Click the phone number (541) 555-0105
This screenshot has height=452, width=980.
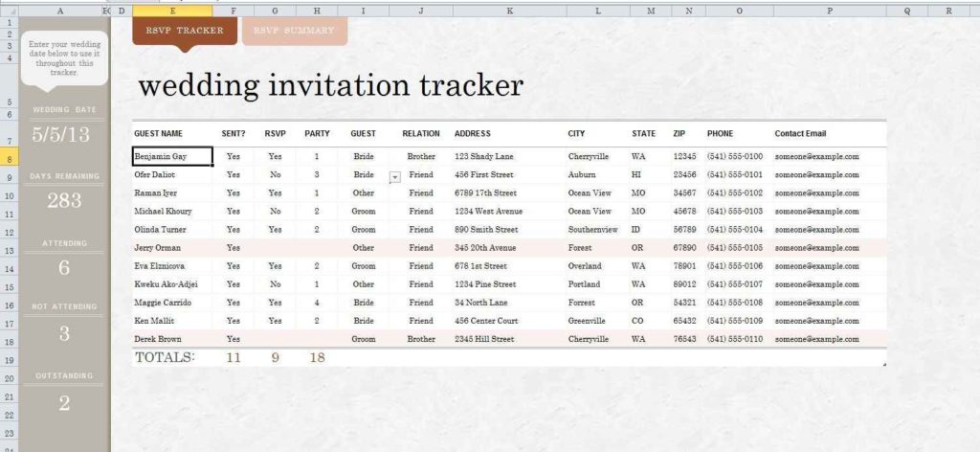pyautogui.click(x=735, y=248)
